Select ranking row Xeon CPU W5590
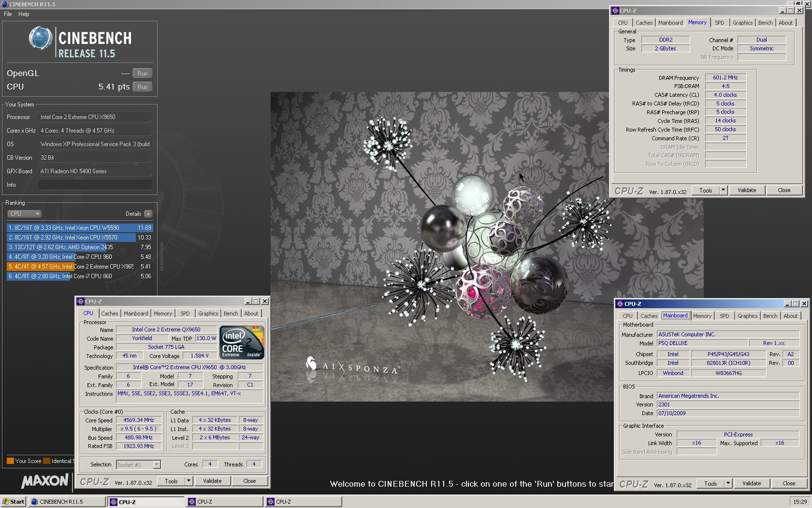 [80, 228]
